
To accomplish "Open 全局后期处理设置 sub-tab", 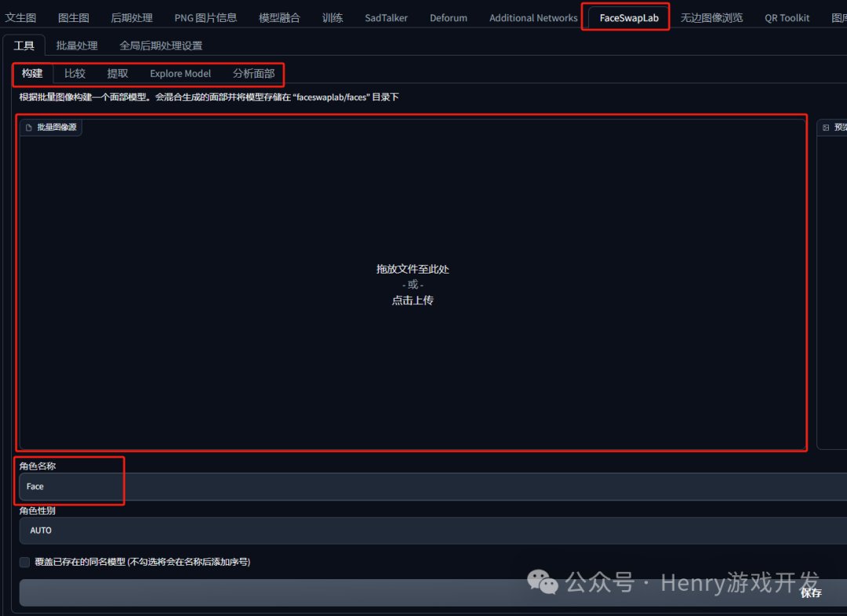I will 161,45.
